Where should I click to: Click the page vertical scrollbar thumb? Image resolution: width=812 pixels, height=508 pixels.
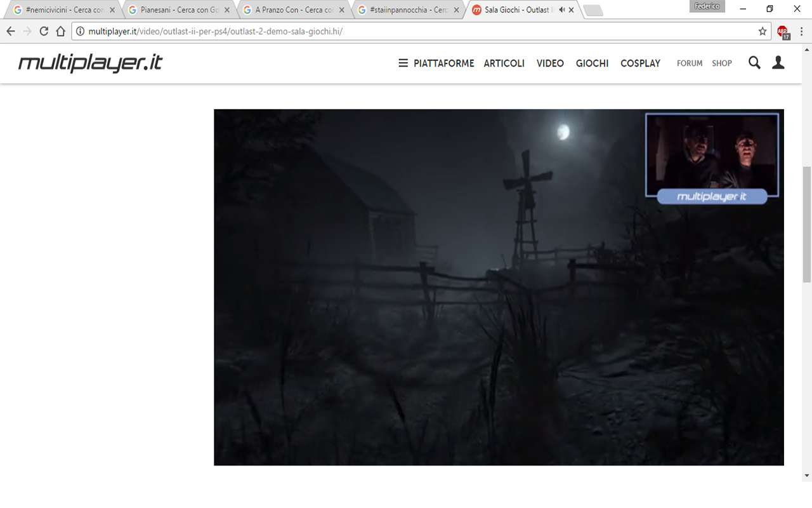[x=807, y=224]
